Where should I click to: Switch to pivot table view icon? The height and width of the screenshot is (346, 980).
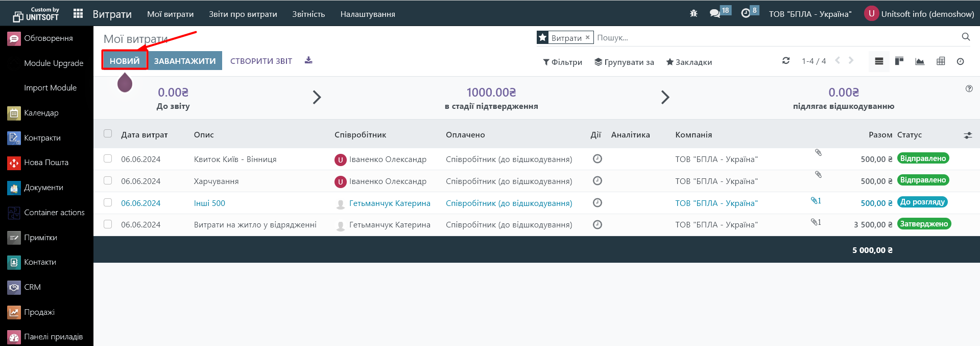coord(941,61)
